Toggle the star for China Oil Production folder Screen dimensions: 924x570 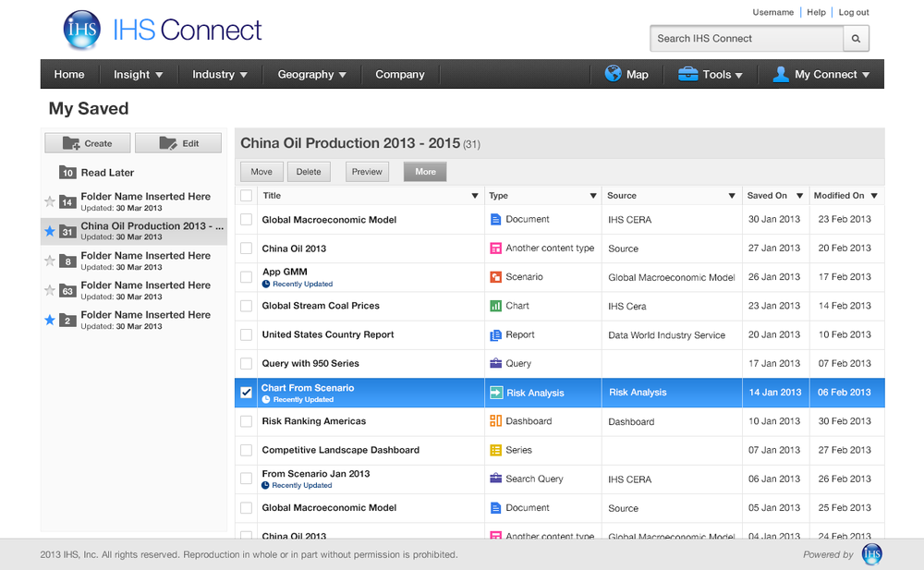coord(50,231)
